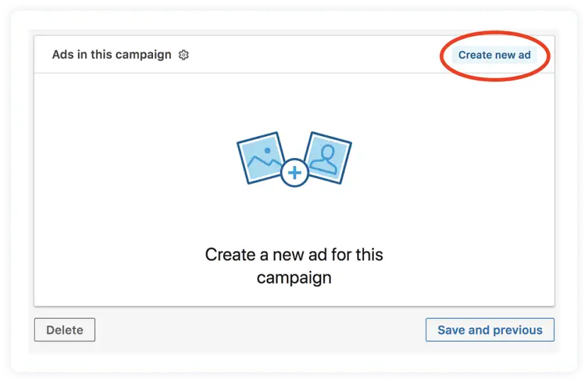Click the Ads in this campaign heading
Screen dimensions: 588x383
click(x=112, y=55)
